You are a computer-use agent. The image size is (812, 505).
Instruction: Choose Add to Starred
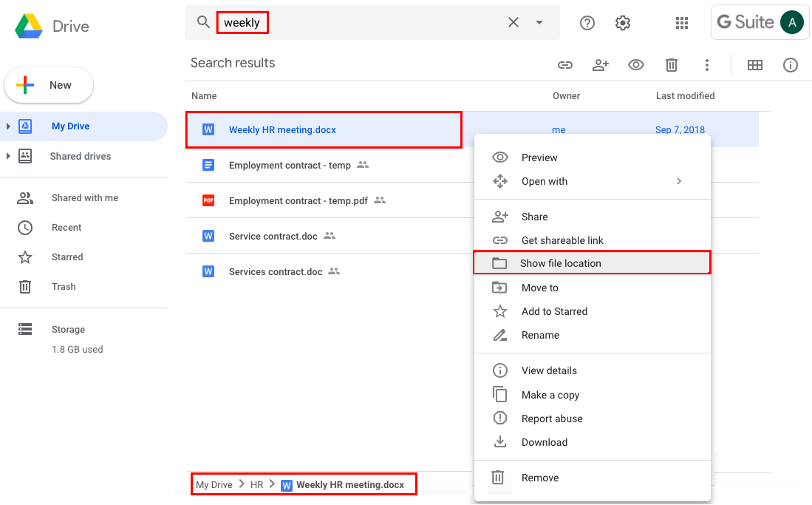point(592,311)
